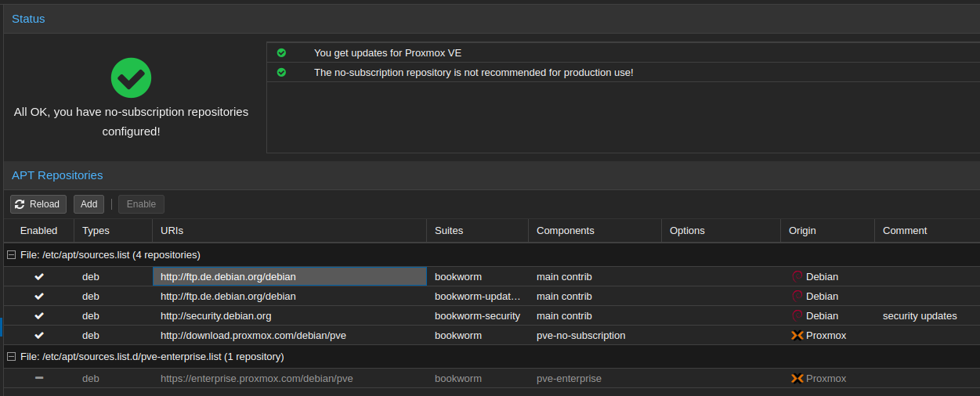Click the greyed-out Enable button
Image resolution: width=980 pixels, height=396 pixels.
[x=141, y=204]
